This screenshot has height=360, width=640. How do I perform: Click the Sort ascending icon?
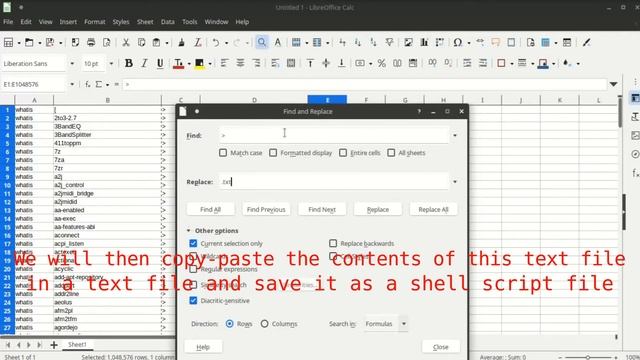point(358,42)
